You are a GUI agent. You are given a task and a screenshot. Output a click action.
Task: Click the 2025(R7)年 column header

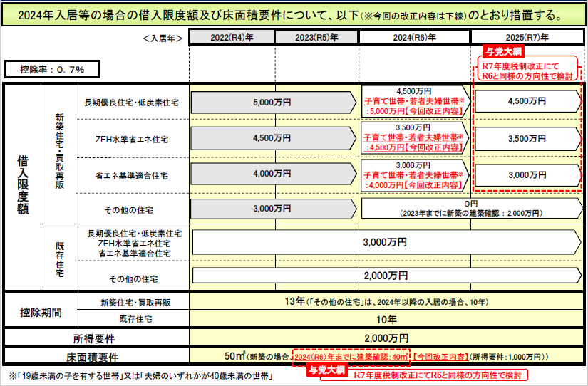click(x=527, y=38)
